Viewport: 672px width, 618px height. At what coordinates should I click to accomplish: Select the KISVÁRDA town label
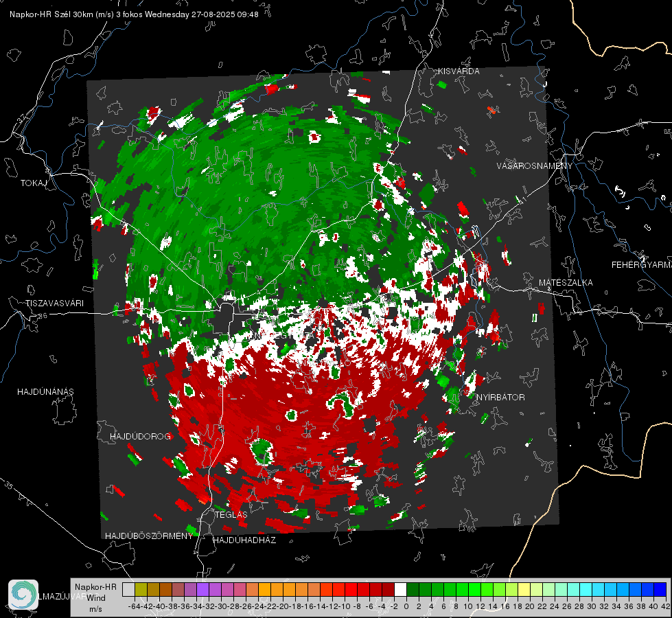(459, 71)
